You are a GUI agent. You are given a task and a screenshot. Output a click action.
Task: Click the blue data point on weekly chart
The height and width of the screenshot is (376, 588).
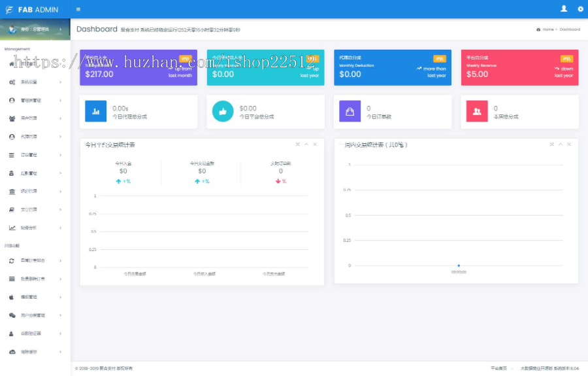pos(459,265)
